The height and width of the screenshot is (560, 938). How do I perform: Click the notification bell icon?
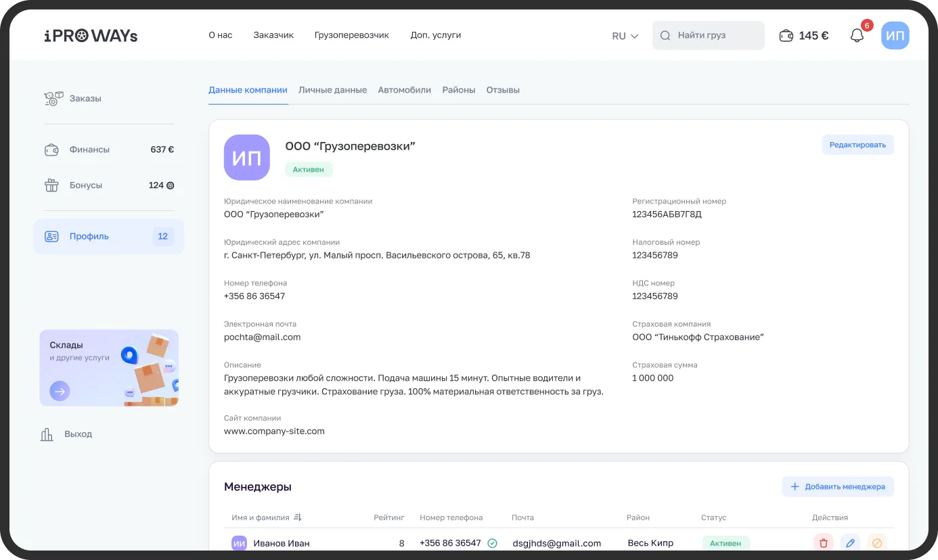(857, 36)
